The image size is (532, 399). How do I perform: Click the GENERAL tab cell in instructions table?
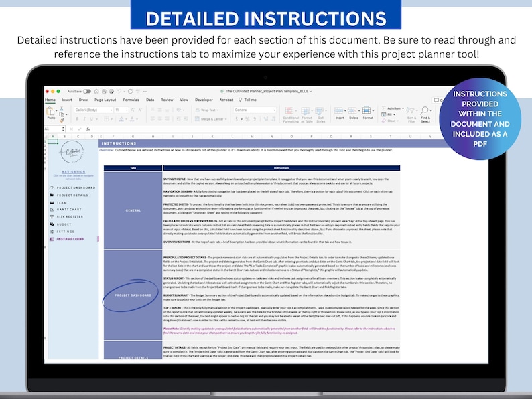pos(133,210)
